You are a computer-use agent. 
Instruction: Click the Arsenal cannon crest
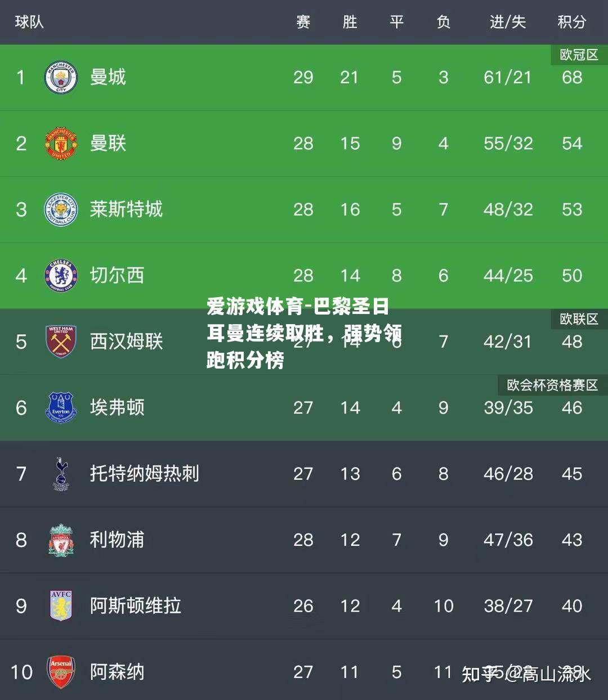(x=61, y=672)
